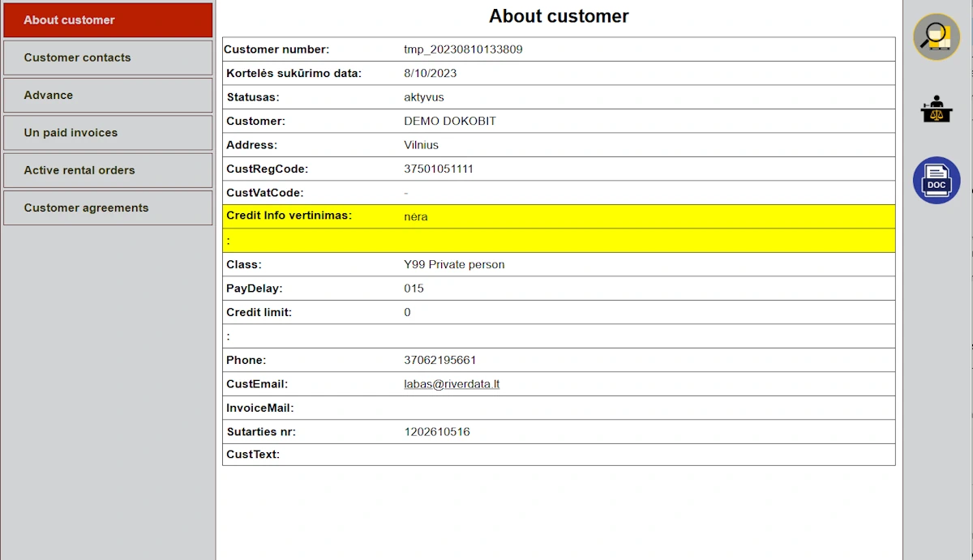Viewport: 973px width, 560px height.
Task: Click the DEMO DOKOBIT customer name
Action: point(450,122)
